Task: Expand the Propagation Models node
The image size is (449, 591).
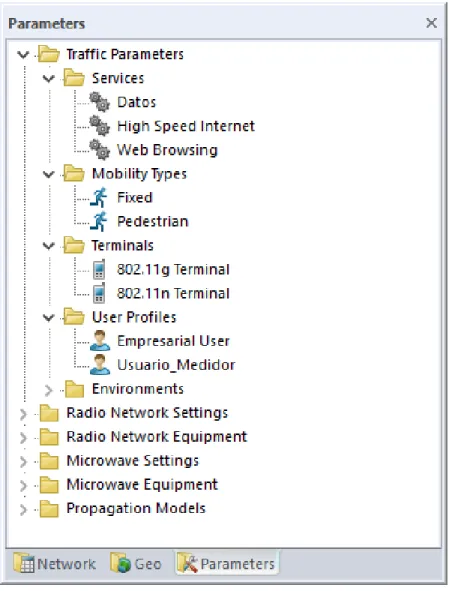Action: 23,509
